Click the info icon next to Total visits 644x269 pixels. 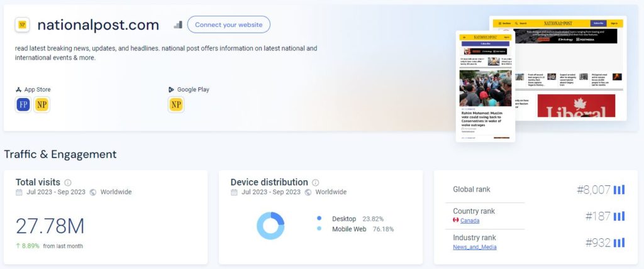pos(68,182)
